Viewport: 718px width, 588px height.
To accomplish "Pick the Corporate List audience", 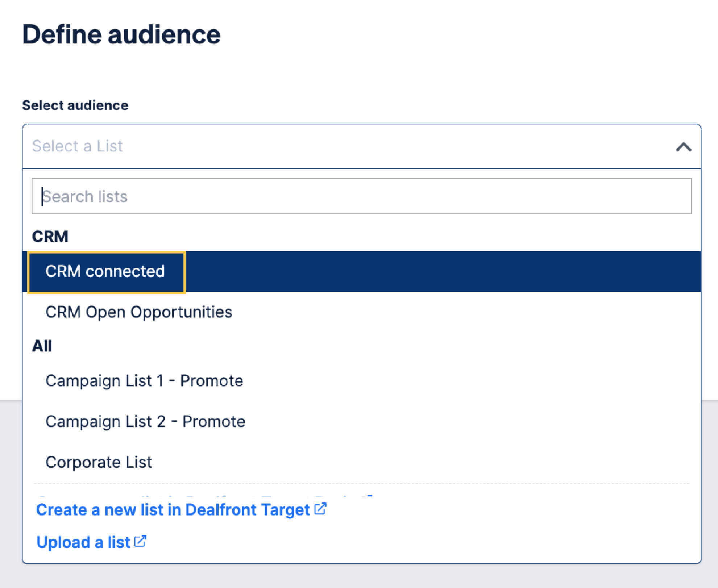I will pos(99,462).
